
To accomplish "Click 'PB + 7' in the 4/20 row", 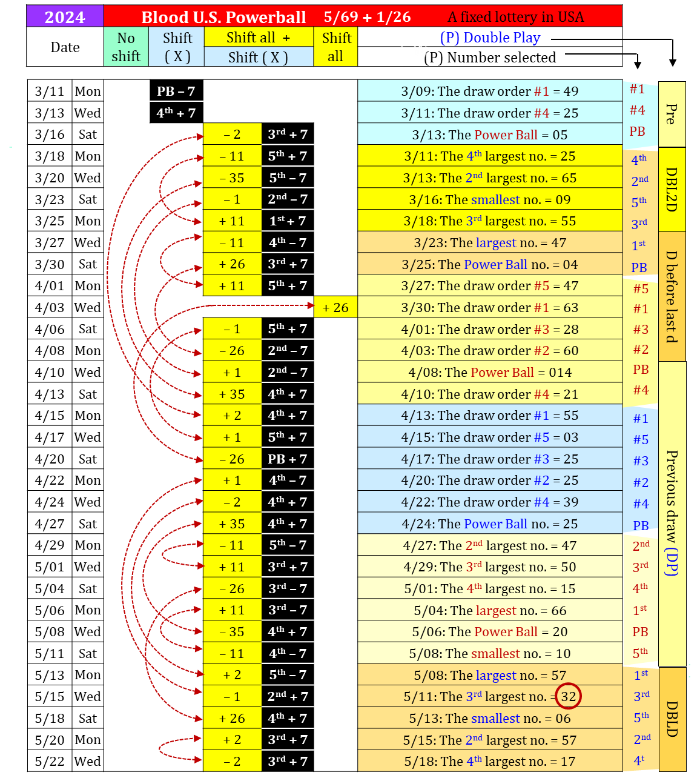I will [288, 459].
